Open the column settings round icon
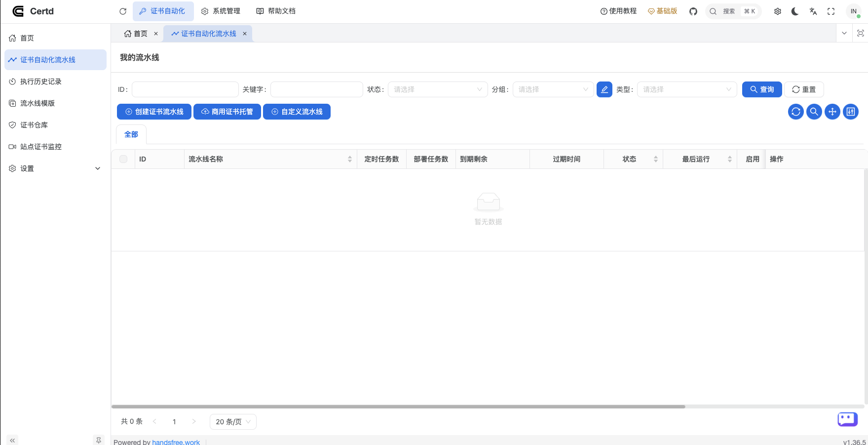The image size is (868, 445). (x=851, y=112)
